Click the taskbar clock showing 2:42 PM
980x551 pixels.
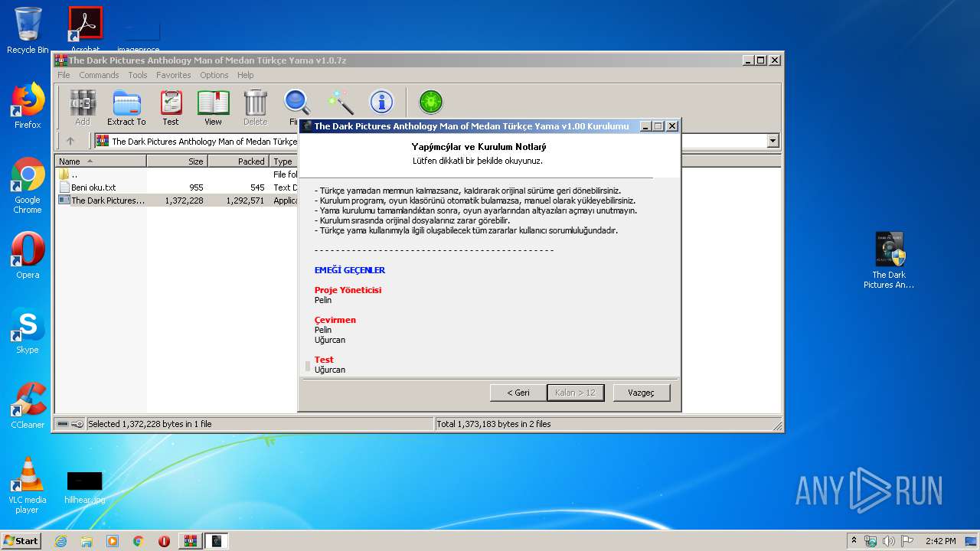click(940, 541)
